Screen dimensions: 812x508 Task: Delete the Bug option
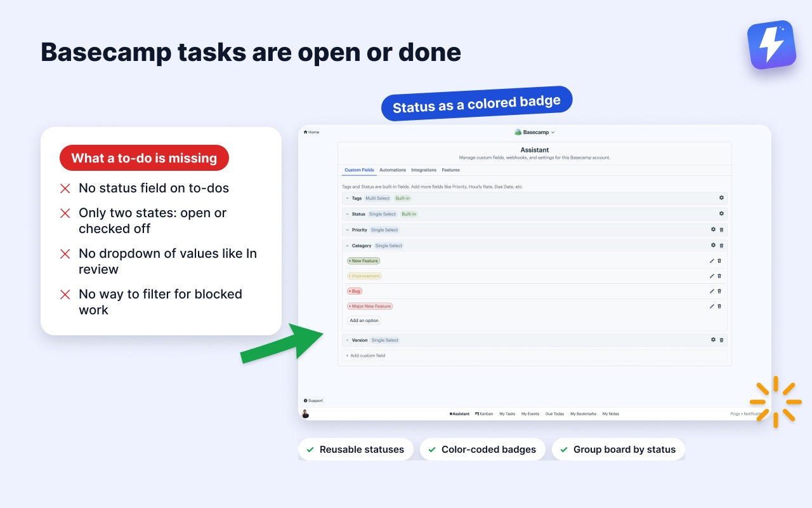point(719,291)
